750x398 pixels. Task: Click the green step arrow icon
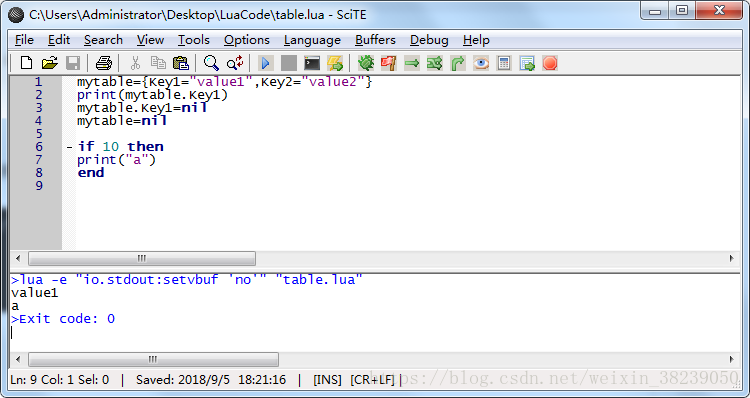412,63
